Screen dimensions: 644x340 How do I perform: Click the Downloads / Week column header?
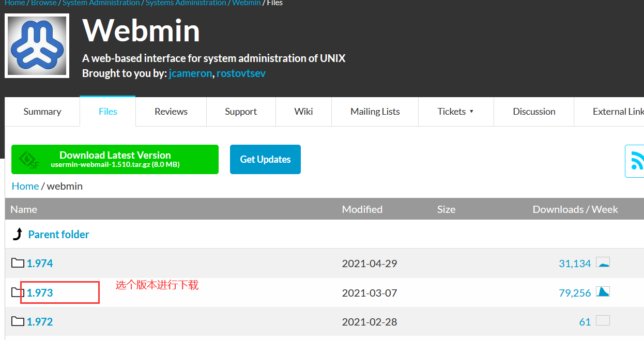click(575, 209)
